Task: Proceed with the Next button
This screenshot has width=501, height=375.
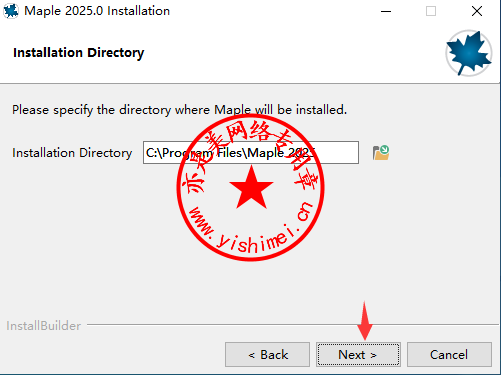Action: [x=358, y=355]
